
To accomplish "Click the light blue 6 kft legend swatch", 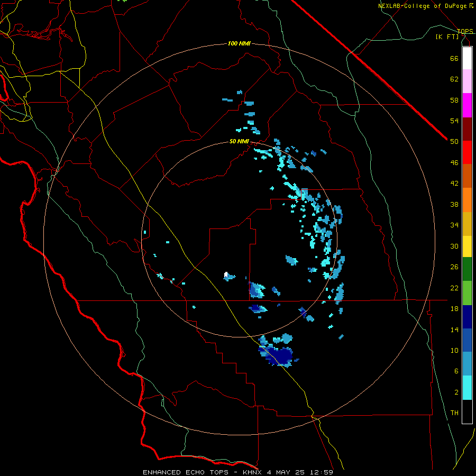I will [467, 364].
